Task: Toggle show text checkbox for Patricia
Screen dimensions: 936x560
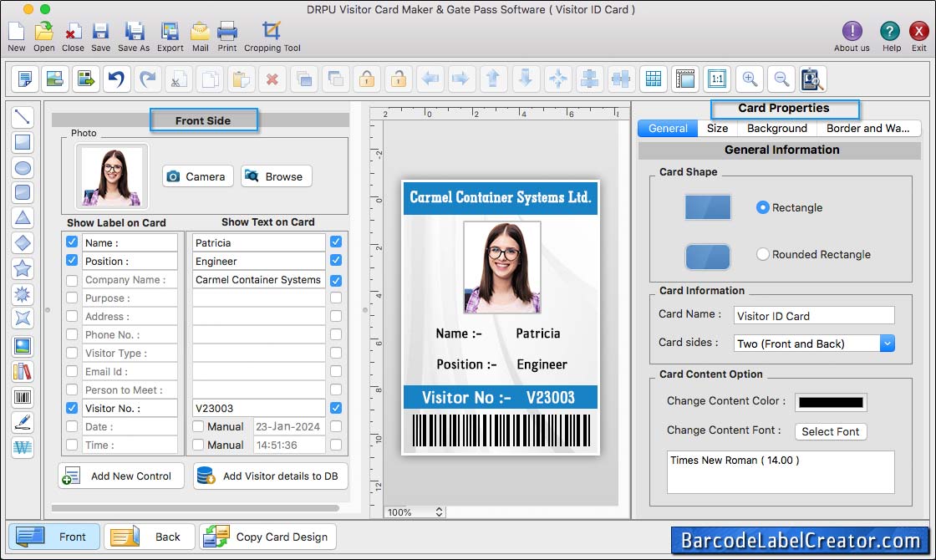Action: pyautogui.click(x=336, y=242)
